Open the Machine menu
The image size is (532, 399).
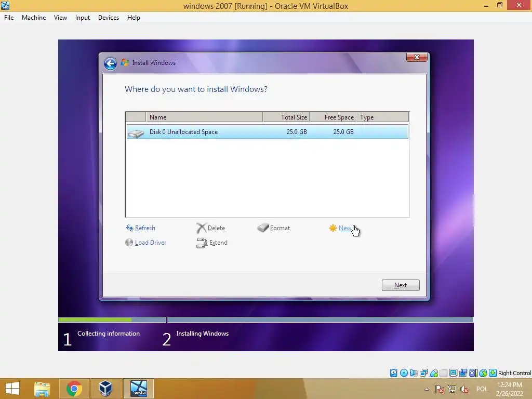[34, 18]
